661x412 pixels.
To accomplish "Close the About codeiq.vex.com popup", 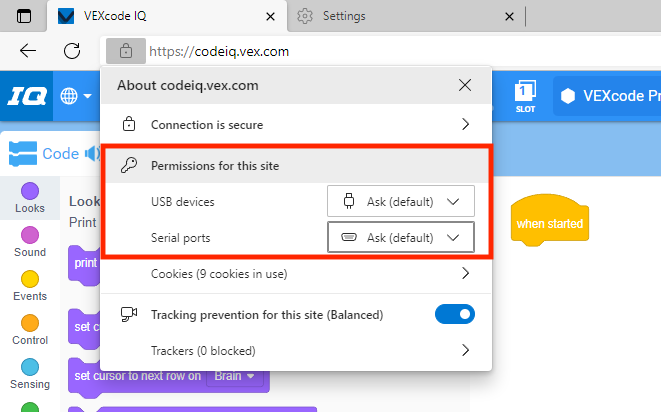I will [465, 85].
